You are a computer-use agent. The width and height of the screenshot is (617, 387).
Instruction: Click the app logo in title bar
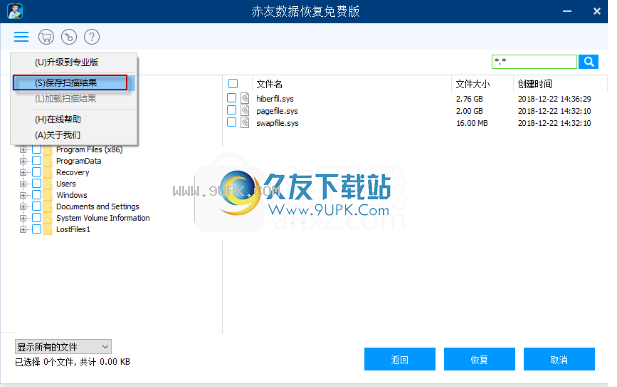pos(15,11)
